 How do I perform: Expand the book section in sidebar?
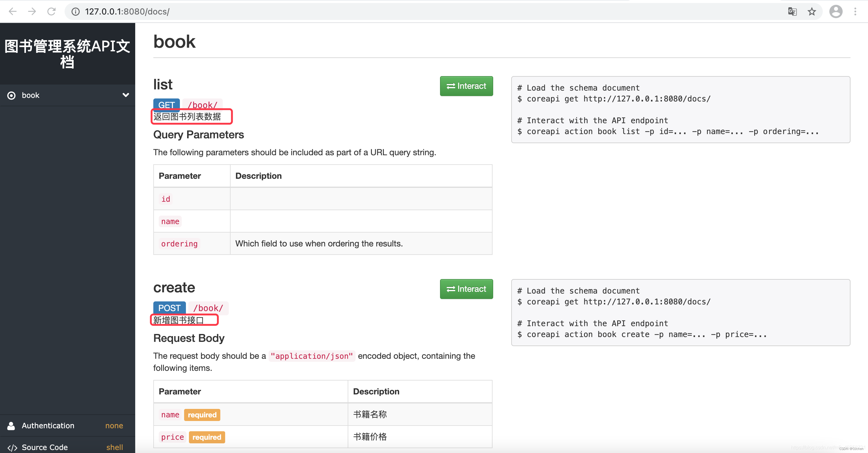pos(126,95)
